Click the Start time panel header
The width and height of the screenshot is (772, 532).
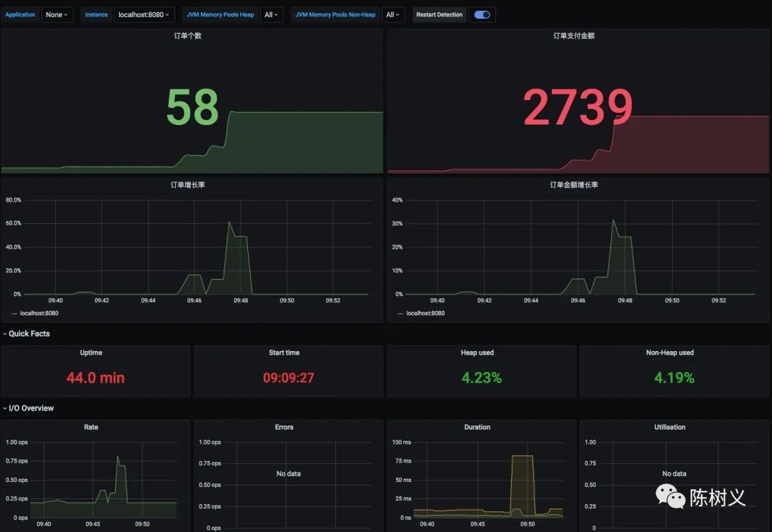tap(284, 353)
